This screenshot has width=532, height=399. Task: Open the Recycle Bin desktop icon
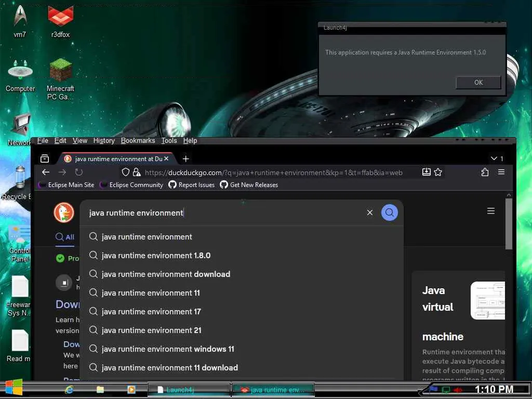pyautogui.click(x=17, y=182)
